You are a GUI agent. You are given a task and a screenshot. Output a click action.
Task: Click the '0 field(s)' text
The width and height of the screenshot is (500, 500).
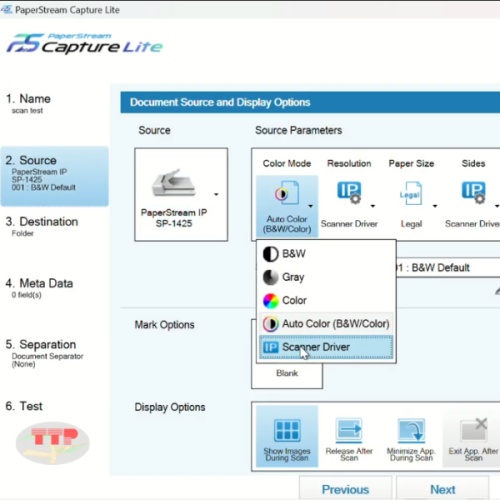pos(27,295)
